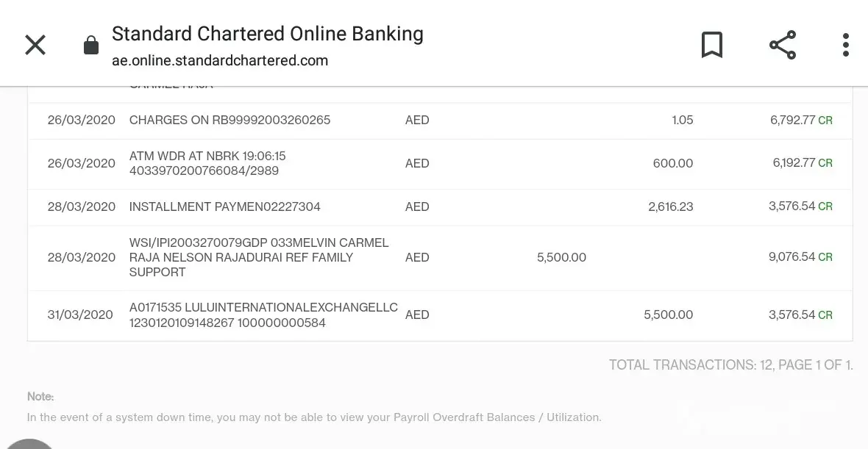The width and height of the screenshot is (868, 449).
Task: Tap the ae.online.standardchartered.com URL
Action: [220, 60]
